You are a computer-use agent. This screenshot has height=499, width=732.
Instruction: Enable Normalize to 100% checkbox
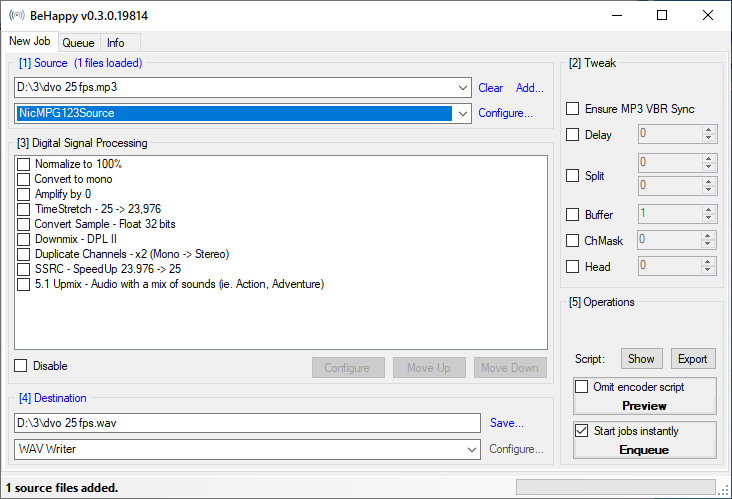point(23,164)
